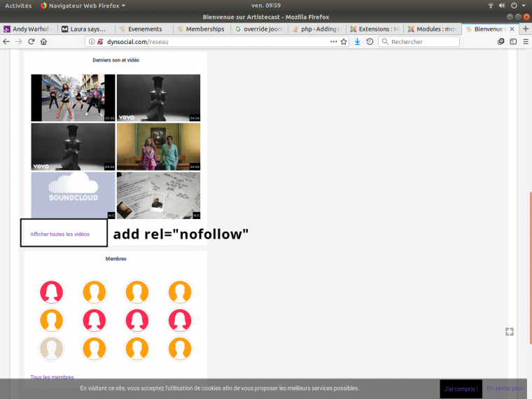Click the page vertical scrollbar

pyautogui.click(x=531, y=268)
